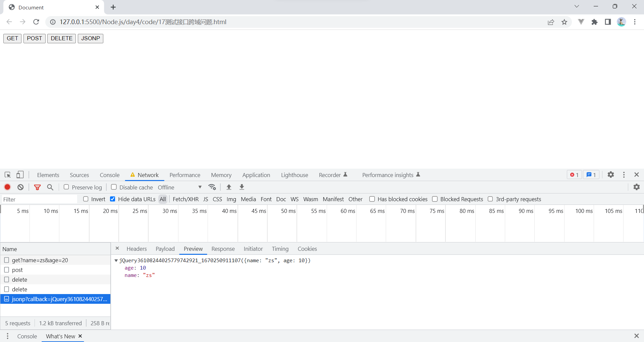Check Disable cache
The height and width of the screenshot is (342, 644).
[x=114, y=187]
